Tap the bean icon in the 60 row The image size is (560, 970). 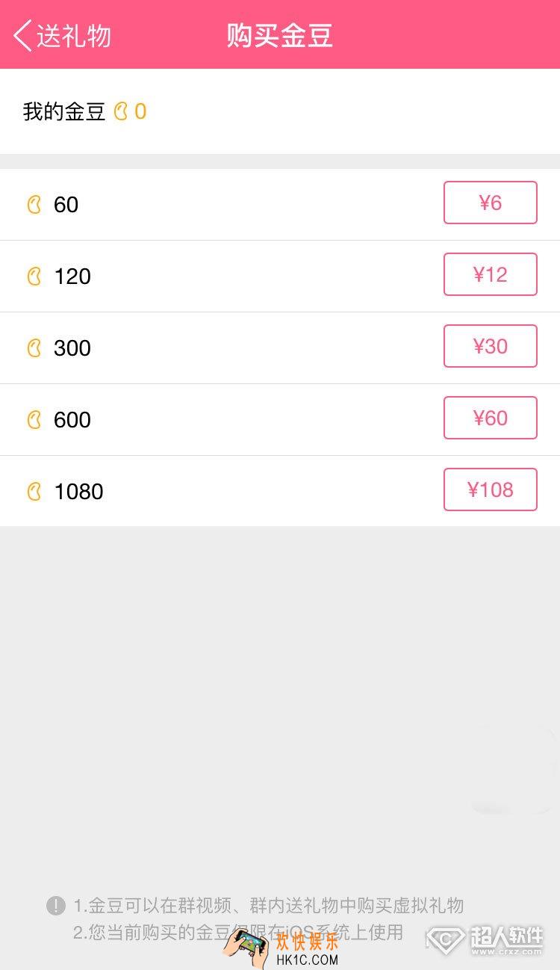(34, 204)
